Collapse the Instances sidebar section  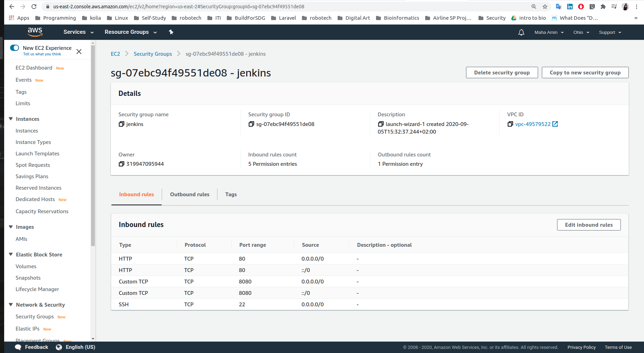tap(11, 119)
